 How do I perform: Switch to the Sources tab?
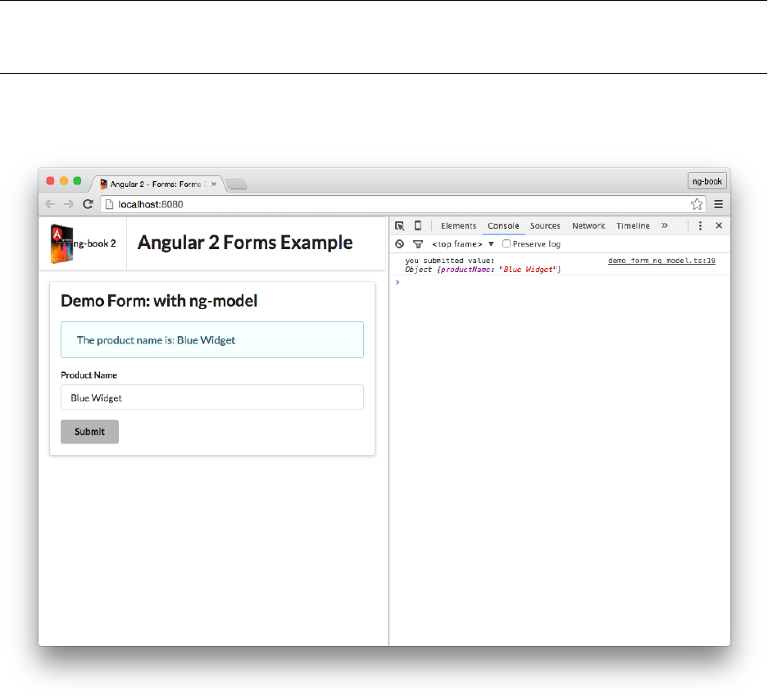(x=545, y=226)
